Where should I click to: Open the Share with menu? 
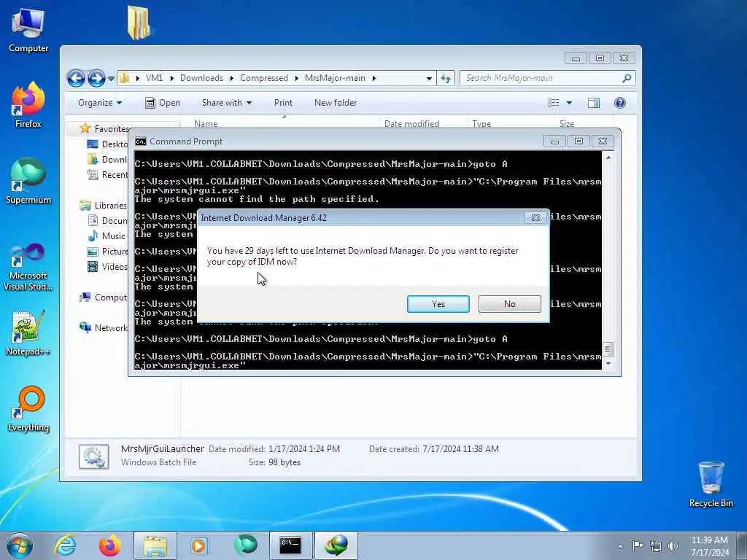click(227, 103)
